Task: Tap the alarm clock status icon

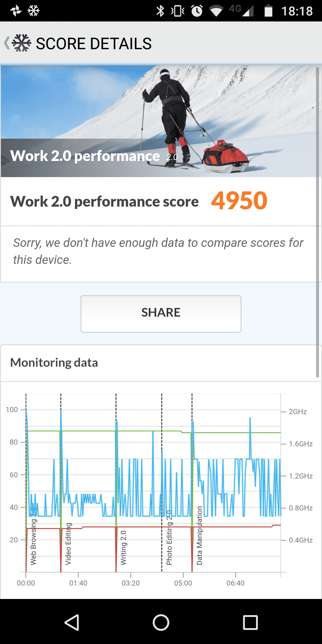Action: point(197,11)
